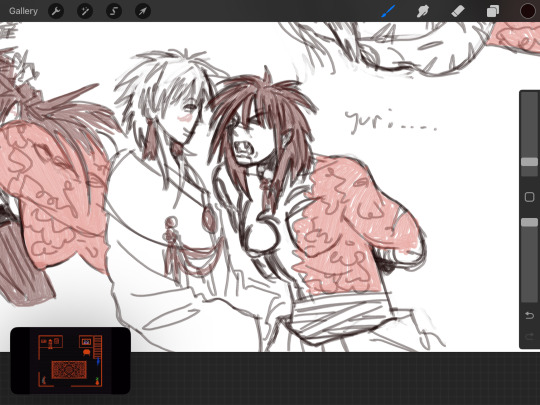Viewport: 540px width, 405px height.
Task: Tap the square modify button on sidebar
Action: [529, 197]
